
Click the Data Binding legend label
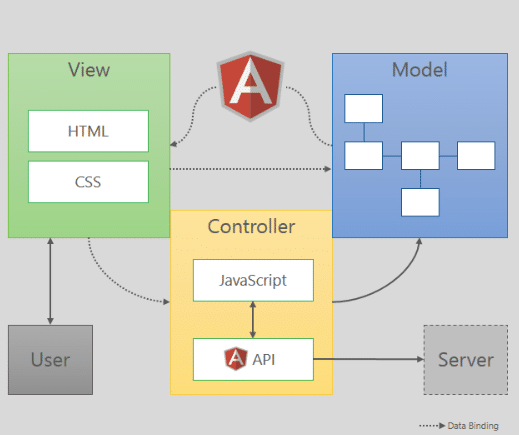(473, 426)
